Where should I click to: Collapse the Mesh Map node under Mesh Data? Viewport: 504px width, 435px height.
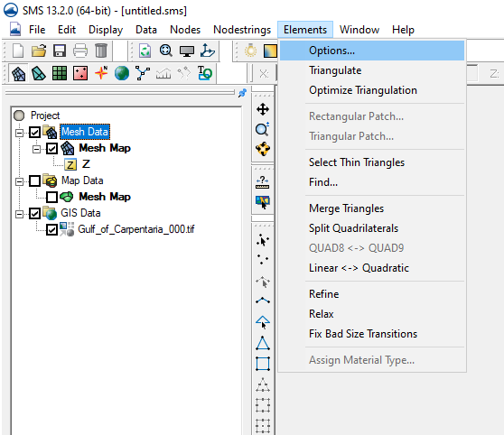[x=37, y=149]
